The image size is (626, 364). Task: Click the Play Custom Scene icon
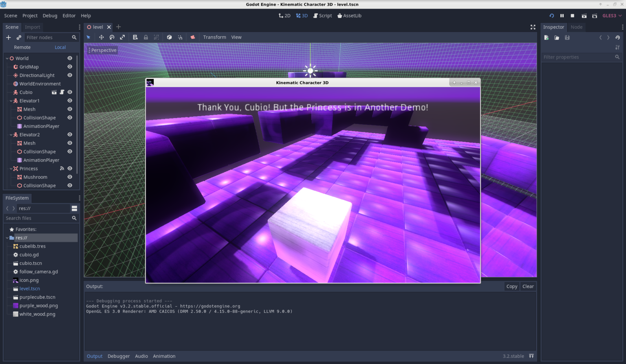click(595, 16)
